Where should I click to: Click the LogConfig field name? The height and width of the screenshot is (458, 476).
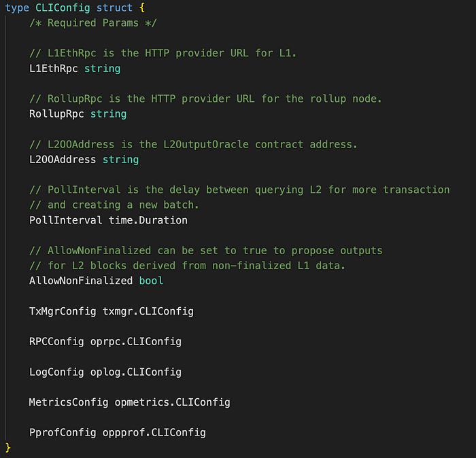pyautogui.click(x=56, y=372)
